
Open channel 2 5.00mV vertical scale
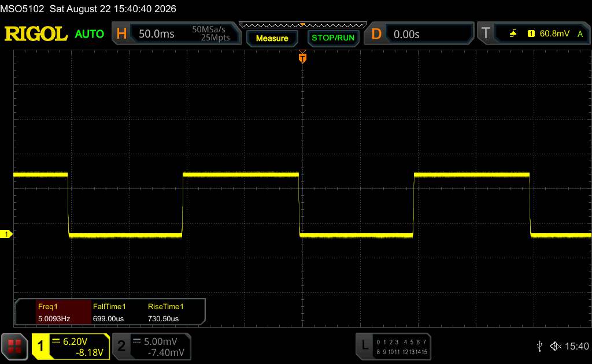click(161, 341)
